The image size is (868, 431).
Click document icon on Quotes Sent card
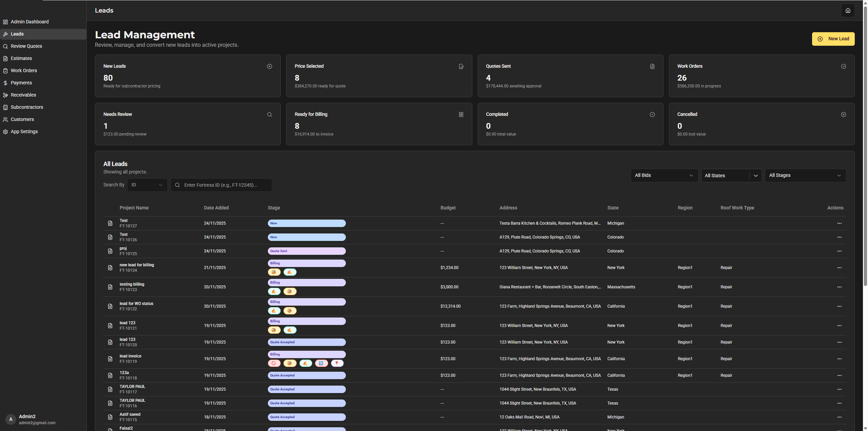click(x=652, y=66)
